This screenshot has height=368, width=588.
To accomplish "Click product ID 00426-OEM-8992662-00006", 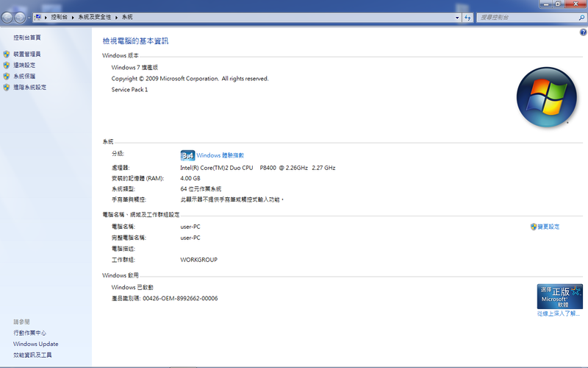I will 180,298.
